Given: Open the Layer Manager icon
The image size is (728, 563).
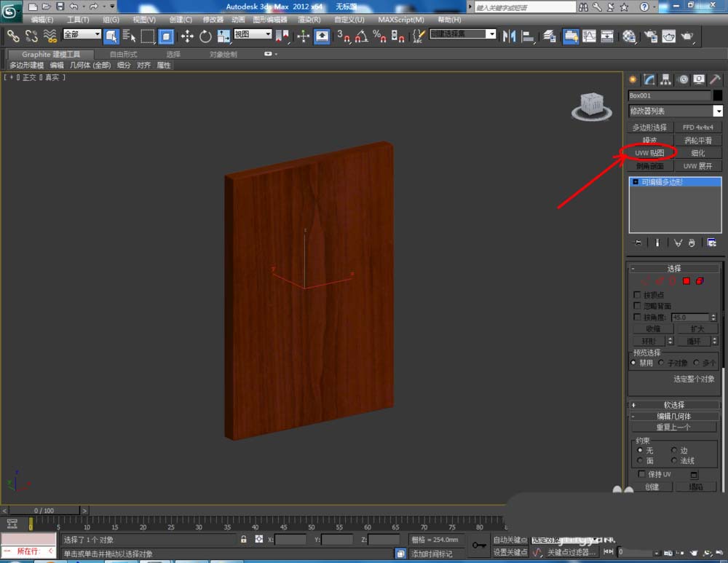Looking at the screenshot, I should [549, 36].
